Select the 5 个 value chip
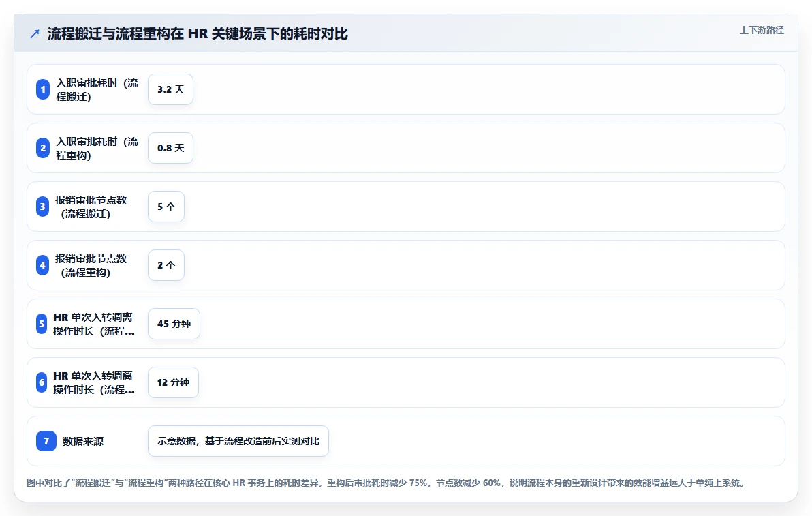The width and height of the screenshot is (812, 516). click(x=166, y=206)
